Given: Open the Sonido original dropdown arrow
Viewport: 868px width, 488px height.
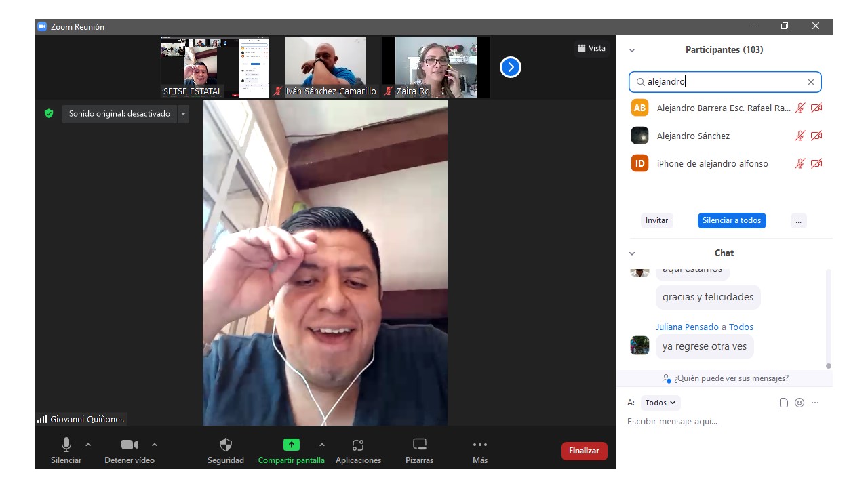Looking at the screenshot, I should [x=183, y=114].
